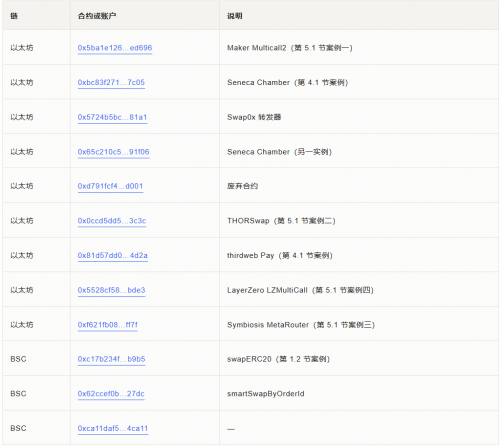Select 以太坊 in the thirdweb Pay row
This screenshot has width=500, height=448.
pyautogui.click(x=22, y=255)
